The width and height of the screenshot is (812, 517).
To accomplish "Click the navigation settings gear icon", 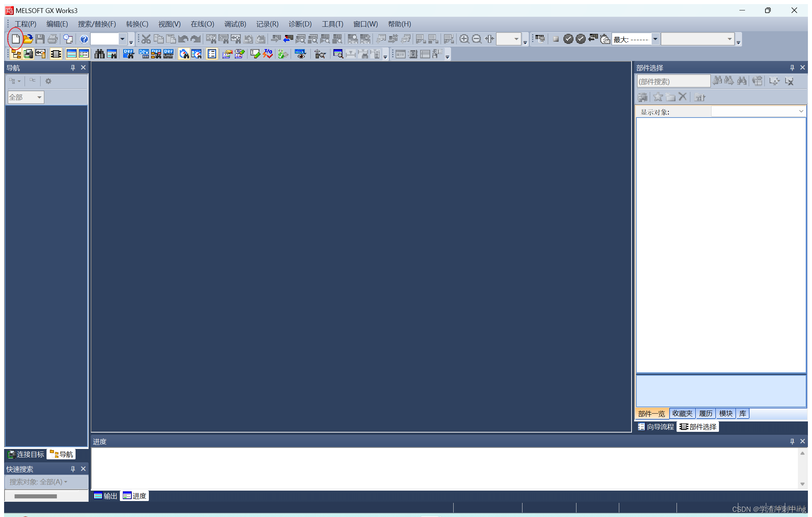I will (x=48, y=81).
